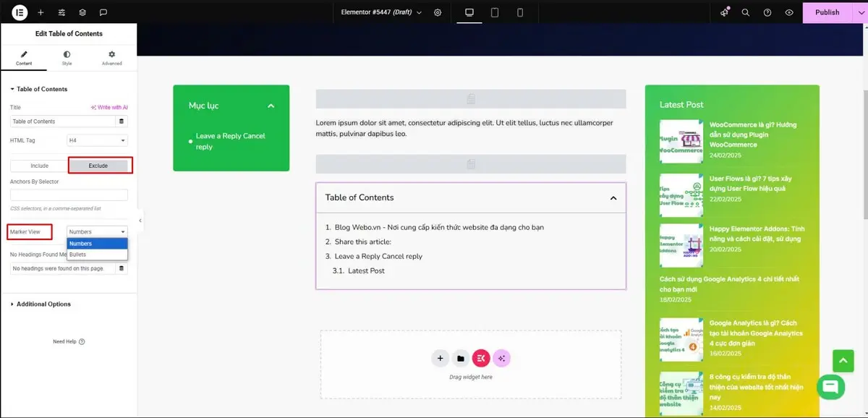
Task: Switch to the Content tab
Action: tap(24, 58)
